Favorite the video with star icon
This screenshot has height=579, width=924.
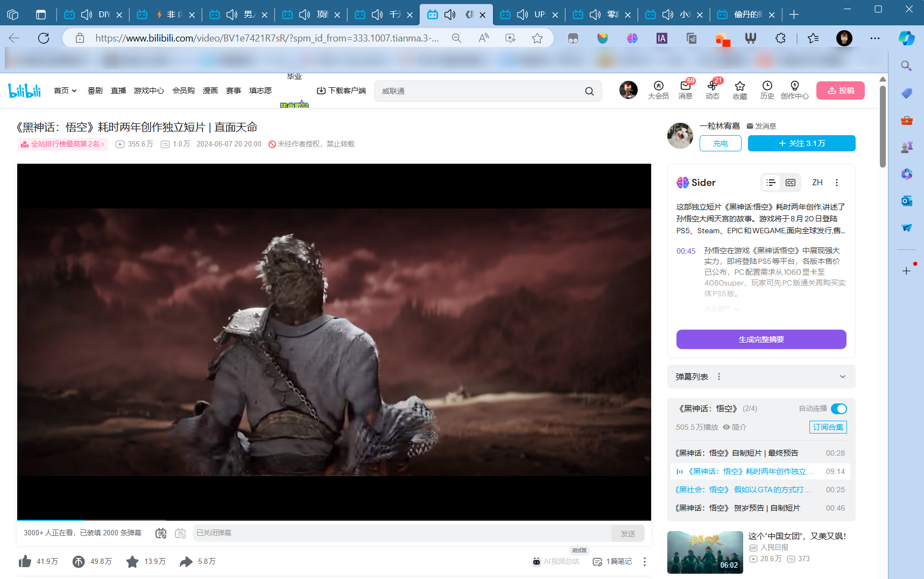132,562
